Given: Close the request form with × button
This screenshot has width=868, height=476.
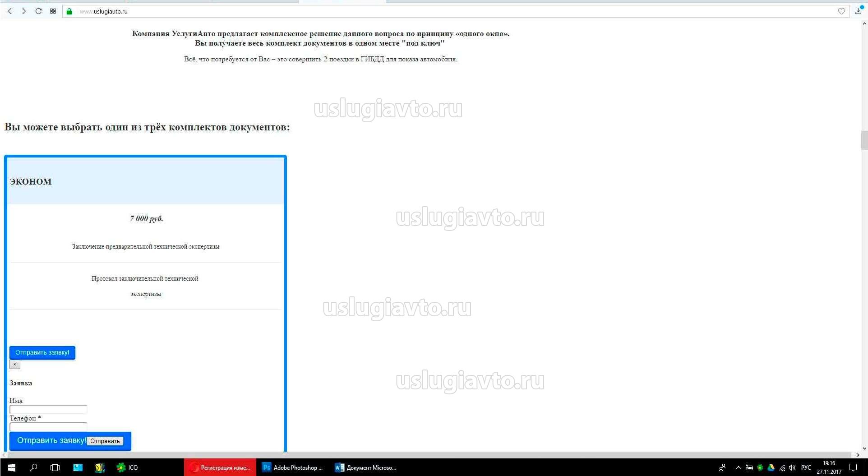Looking at the screenshot, I should coord(15,364).
